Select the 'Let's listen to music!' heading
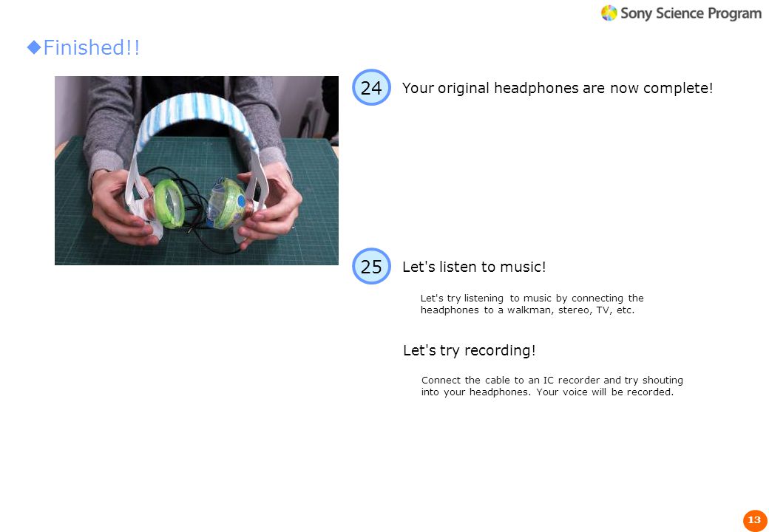Image resolution: width=769 pixels, height=532 pixels. (474, 267)
